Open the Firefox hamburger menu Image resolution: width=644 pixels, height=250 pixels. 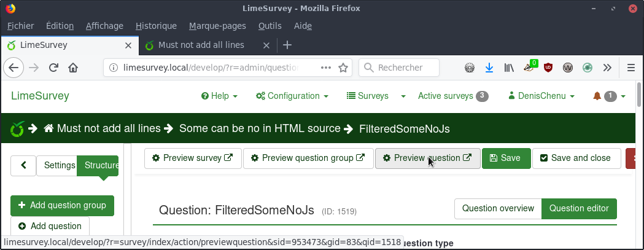point(630,68)
